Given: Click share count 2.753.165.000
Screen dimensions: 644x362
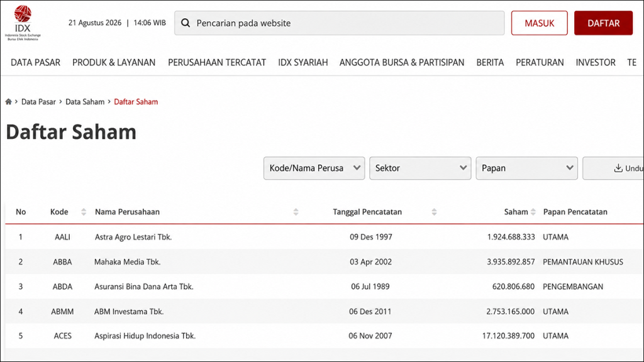Looking at the screenshot, I should click(x=511, y=312).
